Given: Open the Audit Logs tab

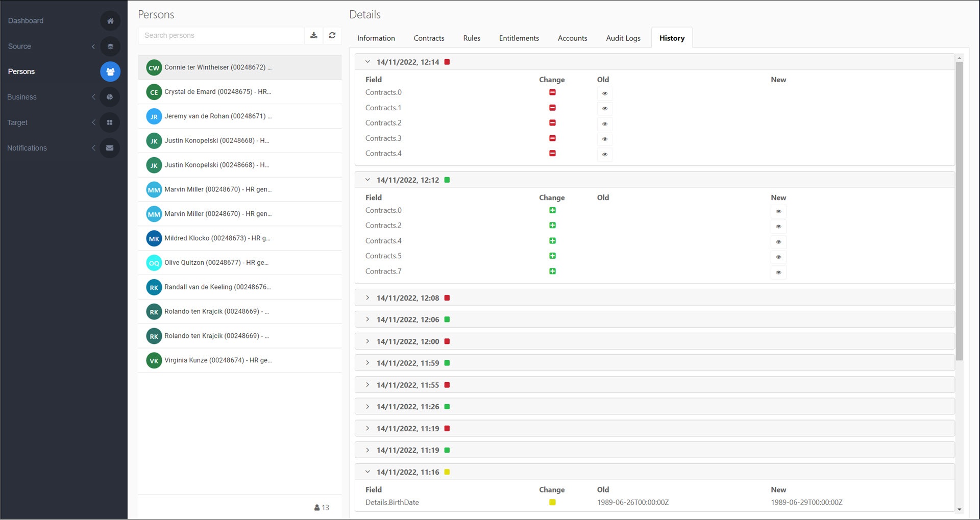Looking at the screenshot, I should point(623,38).
